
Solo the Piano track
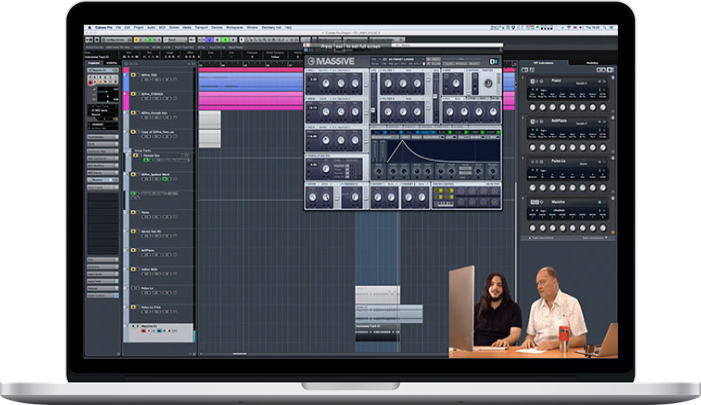pos(138,212)
